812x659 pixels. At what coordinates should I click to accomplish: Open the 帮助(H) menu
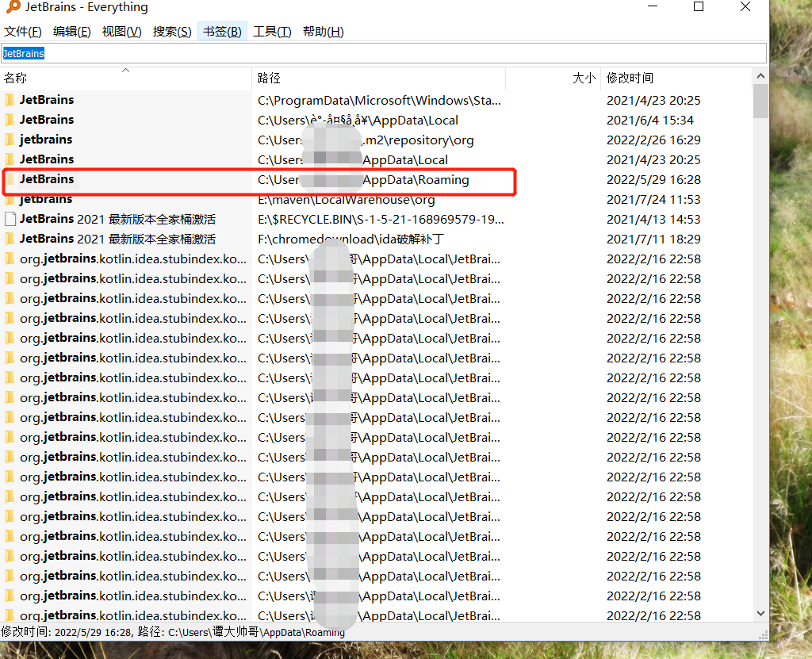point(324,32)
